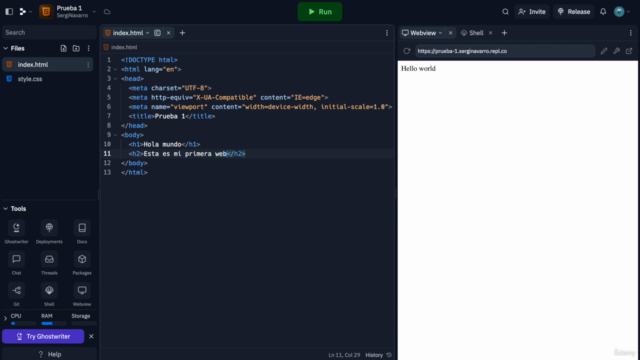The width and height of the screenshot is (640, 360).
Task: Open editor pane more options
Action: 387,33
